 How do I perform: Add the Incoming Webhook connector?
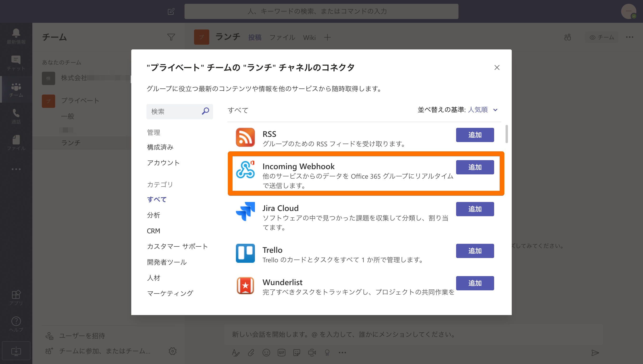(x=475, y=167)
